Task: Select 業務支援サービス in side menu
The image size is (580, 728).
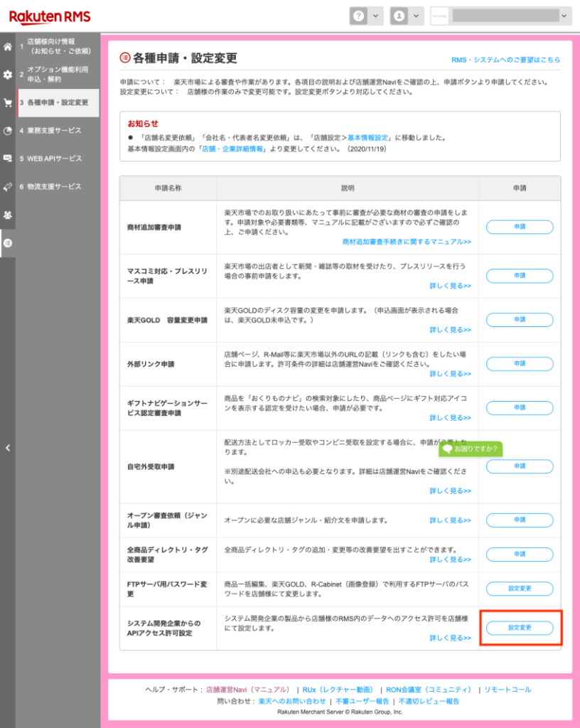Action: click(x=54, y=131)
